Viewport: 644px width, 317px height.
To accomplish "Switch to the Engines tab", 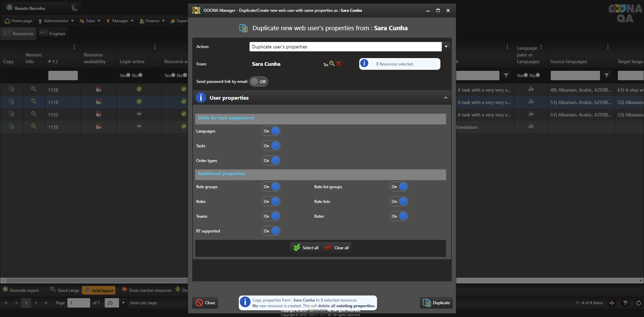I will coord(53,34).
